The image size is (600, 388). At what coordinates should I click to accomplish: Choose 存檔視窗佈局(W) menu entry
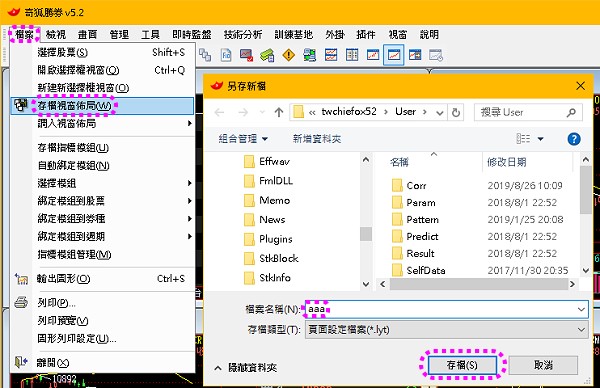click(103, 106)
